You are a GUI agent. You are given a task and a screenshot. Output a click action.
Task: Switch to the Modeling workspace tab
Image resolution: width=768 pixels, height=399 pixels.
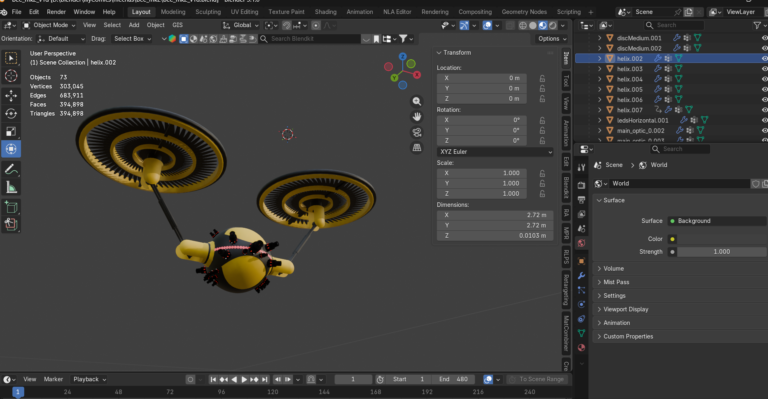coord(173,12)
